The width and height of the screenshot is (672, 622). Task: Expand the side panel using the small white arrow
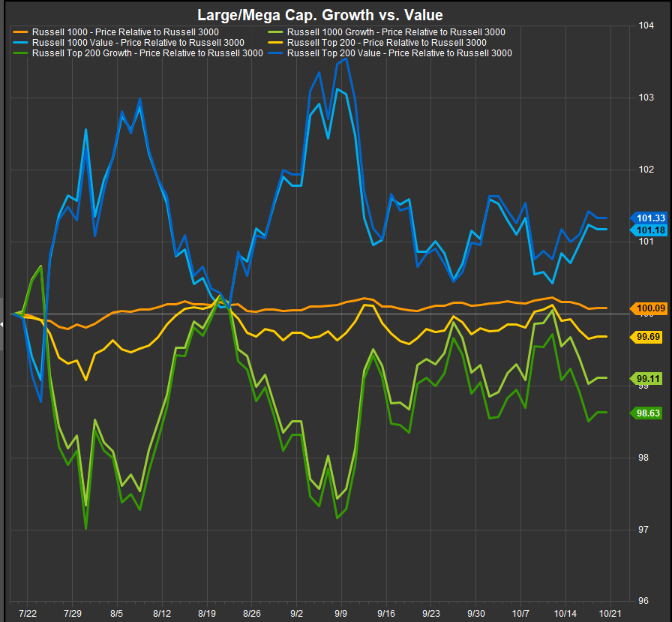[x=1, y=324]
